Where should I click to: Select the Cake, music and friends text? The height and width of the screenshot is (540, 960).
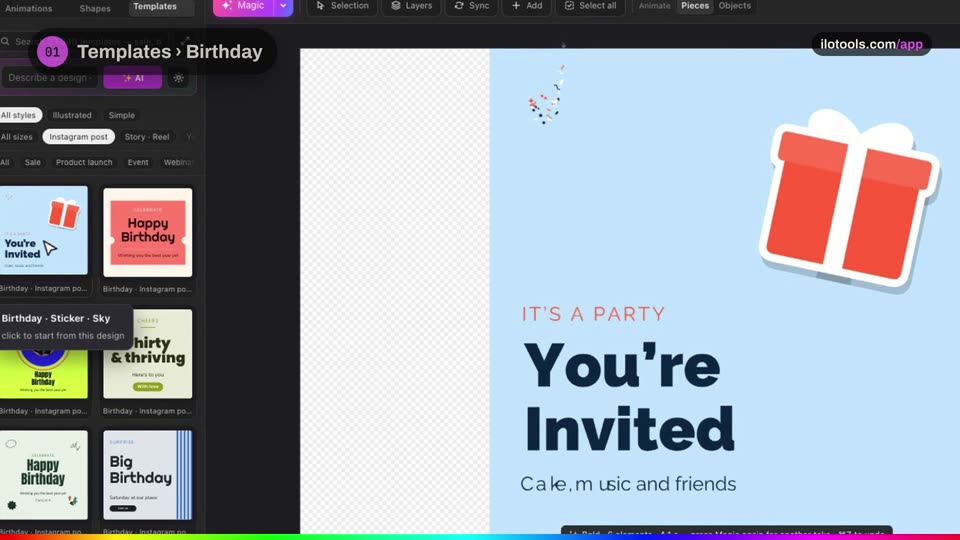point(628,484)
